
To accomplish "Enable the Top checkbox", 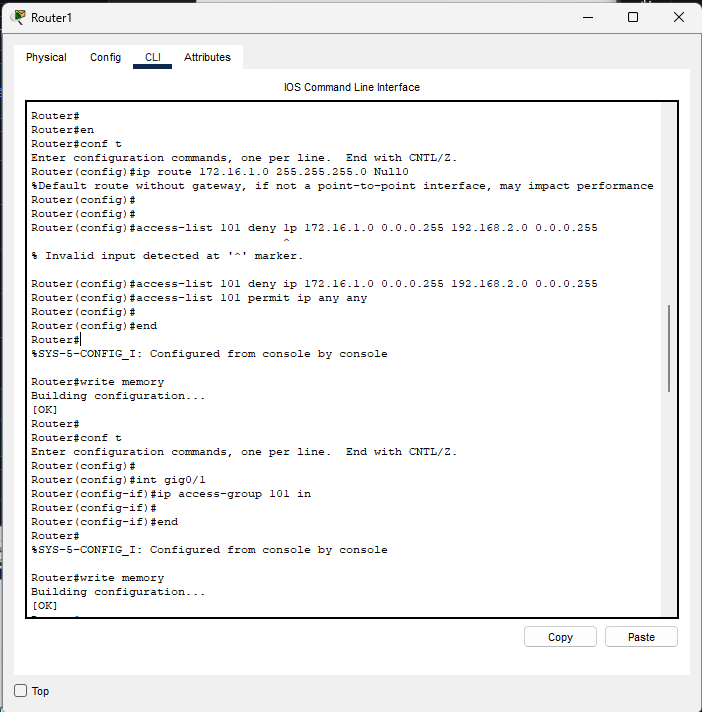I will pos(20,691).
